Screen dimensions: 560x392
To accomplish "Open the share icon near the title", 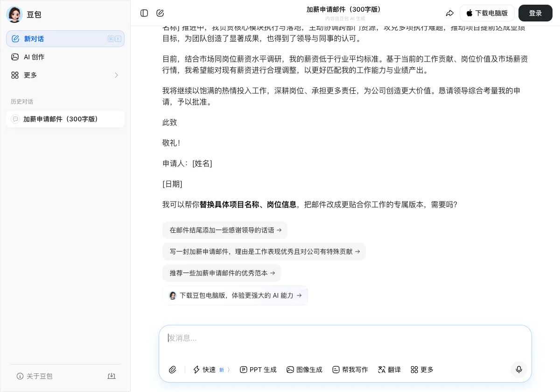I will click(450, 13).
